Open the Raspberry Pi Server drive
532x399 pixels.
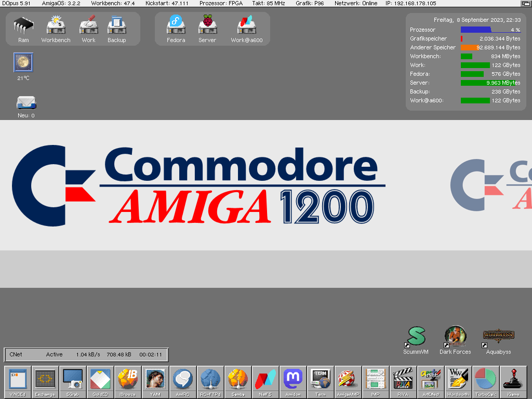[207, 26]
